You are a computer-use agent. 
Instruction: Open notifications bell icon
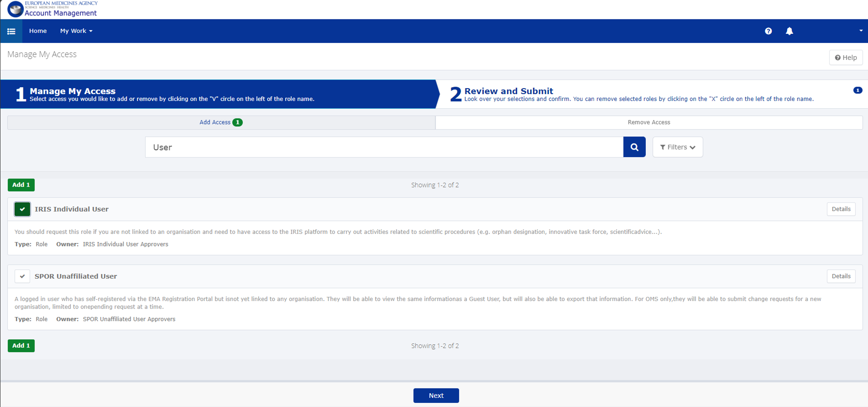(x=789, y=31)
